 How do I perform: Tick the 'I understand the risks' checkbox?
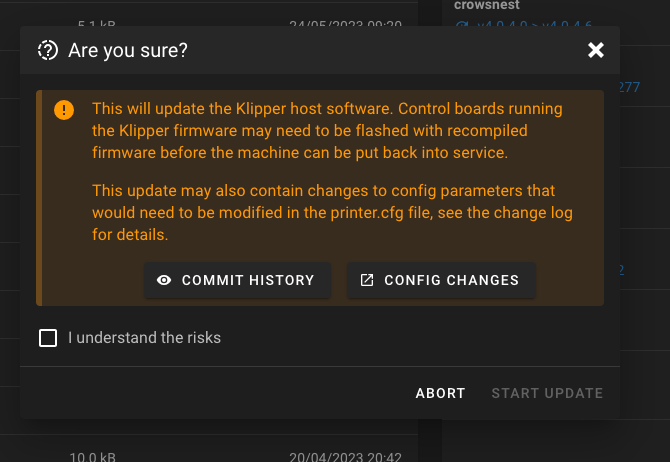tap(48, 338)
